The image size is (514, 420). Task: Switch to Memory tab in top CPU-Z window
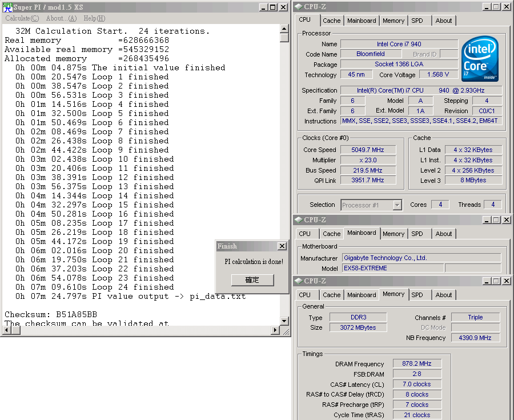click(x=393, y=21)
